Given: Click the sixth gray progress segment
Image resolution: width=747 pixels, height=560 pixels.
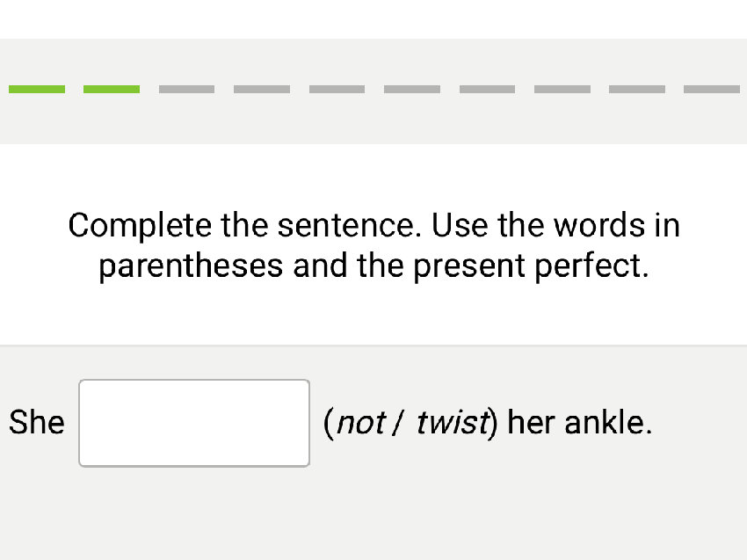Looking at the screenshot, I should tap(412, 89).
